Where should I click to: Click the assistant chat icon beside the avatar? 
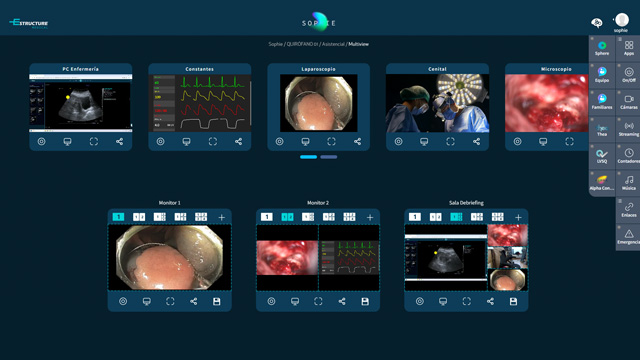pos(596,23)
